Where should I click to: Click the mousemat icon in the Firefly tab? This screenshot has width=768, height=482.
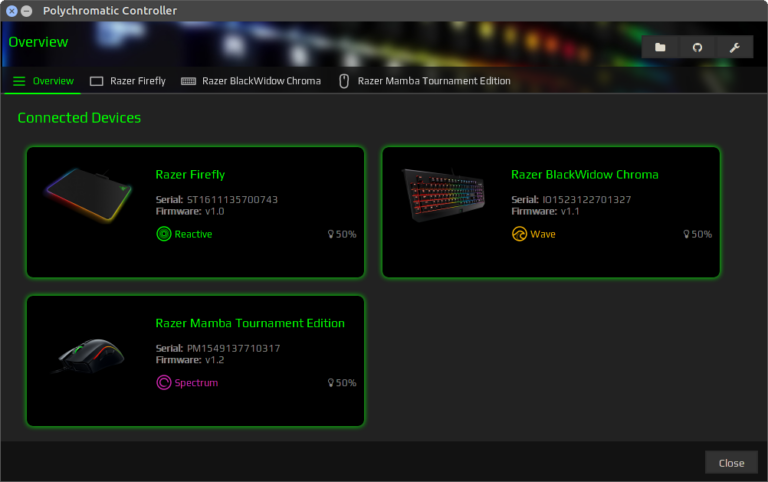(96, 81)
